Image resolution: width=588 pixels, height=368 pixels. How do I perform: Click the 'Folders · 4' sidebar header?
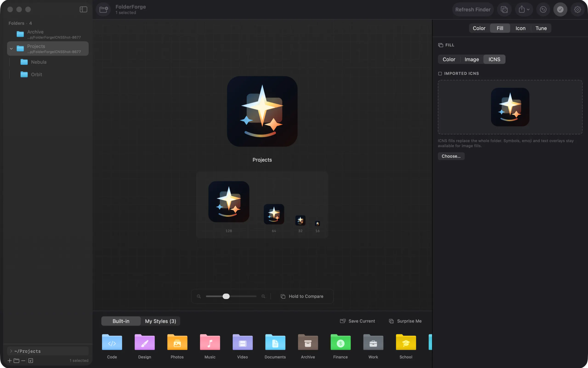[20, 23]
